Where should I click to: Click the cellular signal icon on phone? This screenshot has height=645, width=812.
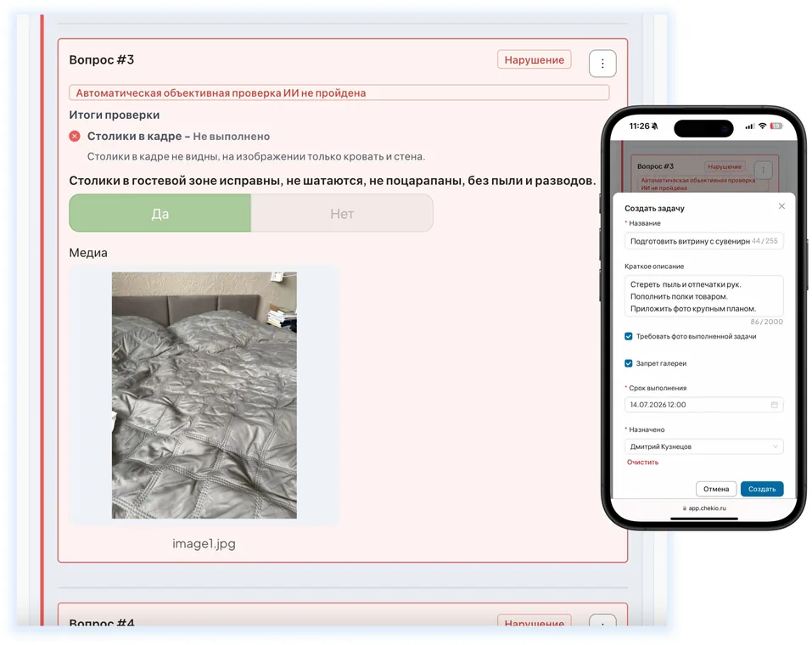(x=750, y=126)
